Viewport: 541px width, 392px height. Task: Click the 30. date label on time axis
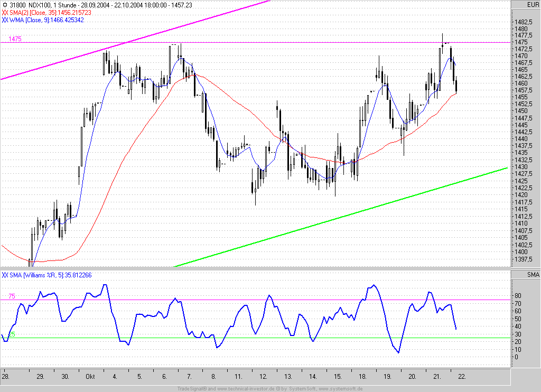coord(65,377)
